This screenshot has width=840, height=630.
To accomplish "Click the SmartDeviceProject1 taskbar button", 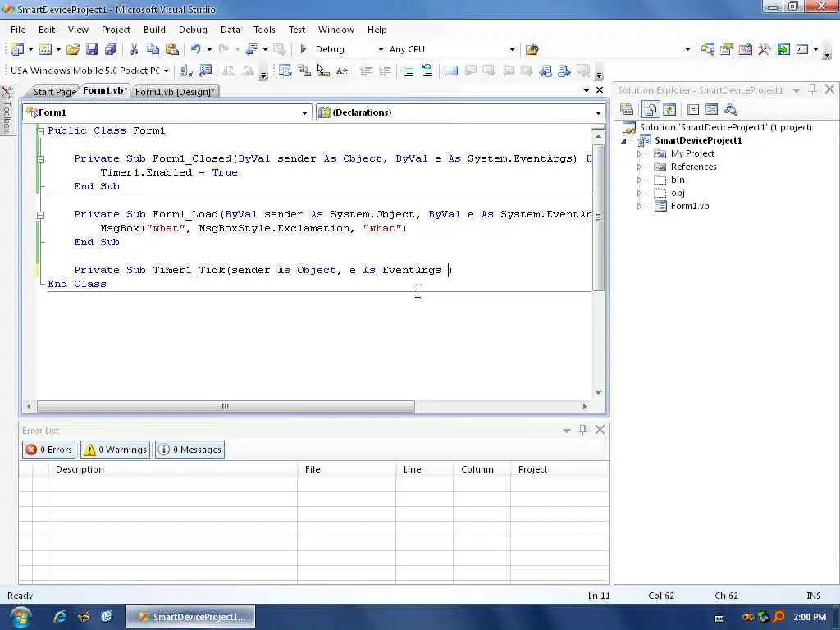I will point(190,617).
